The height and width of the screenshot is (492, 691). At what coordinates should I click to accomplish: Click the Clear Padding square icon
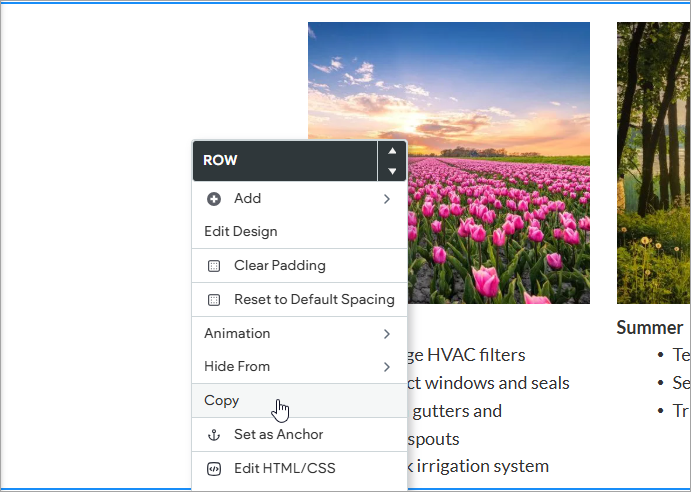point(213,266)
